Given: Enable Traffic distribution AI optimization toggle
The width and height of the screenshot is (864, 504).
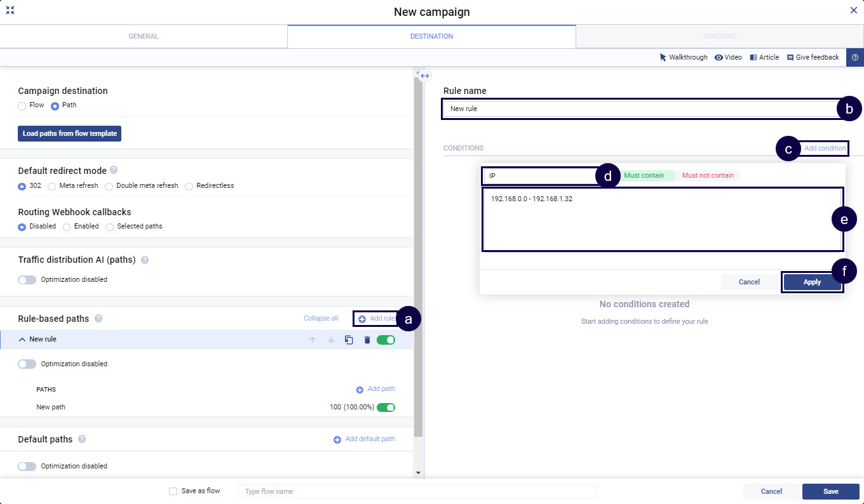Looking at the screenshot, I should [x=27, y=279].
